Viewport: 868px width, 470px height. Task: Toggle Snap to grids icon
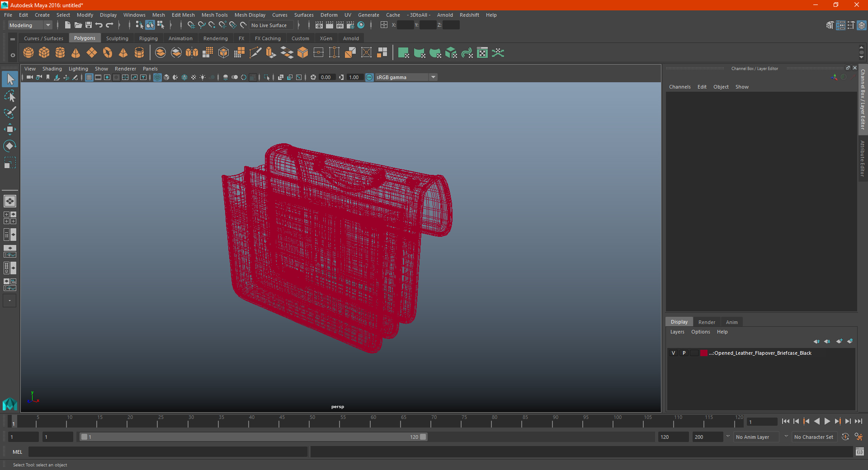pyautogui.click(x=191, y=25)
